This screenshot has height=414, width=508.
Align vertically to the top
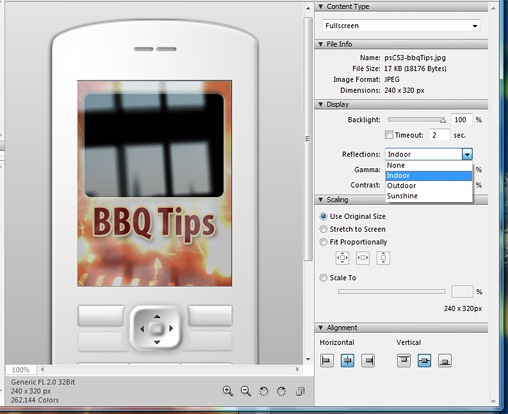(x=404, y=361)
